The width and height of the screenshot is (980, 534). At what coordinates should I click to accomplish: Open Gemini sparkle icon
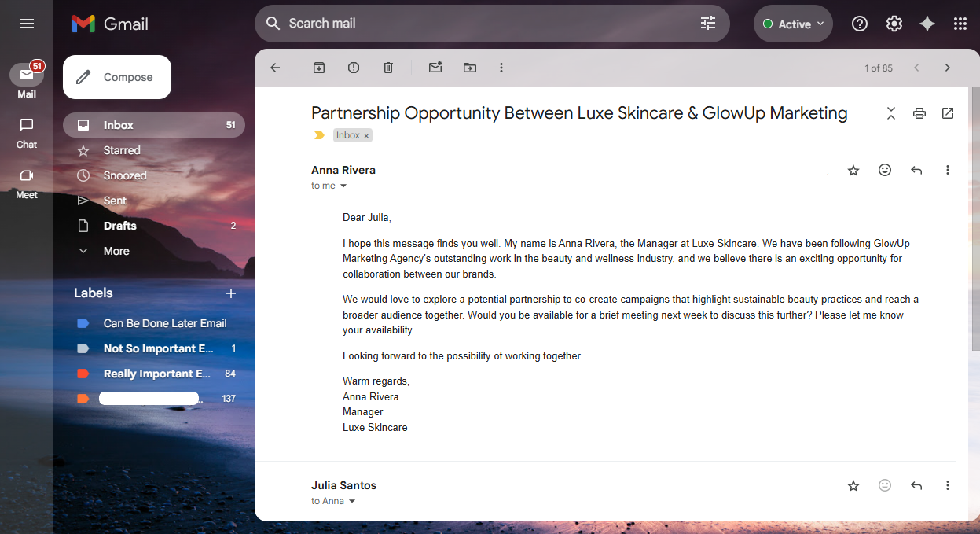tap(927, 24)
